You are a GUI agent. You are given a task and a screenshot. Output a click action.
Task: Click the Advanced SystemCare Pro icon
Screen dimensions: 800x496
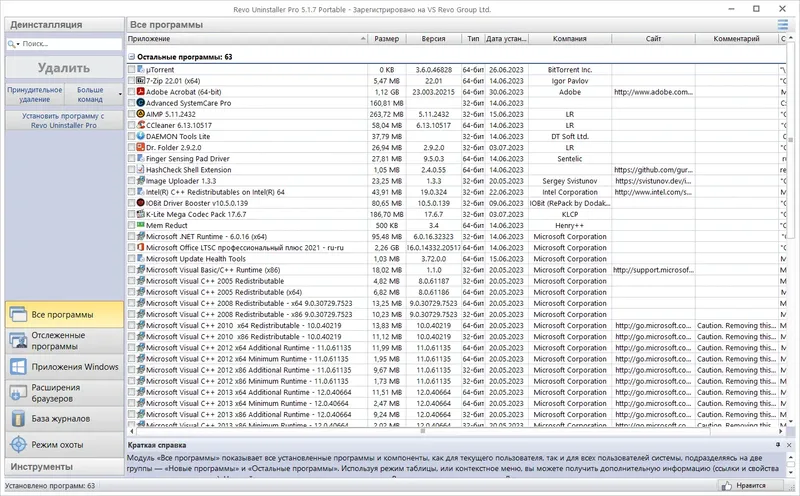[x=141, y=103]
